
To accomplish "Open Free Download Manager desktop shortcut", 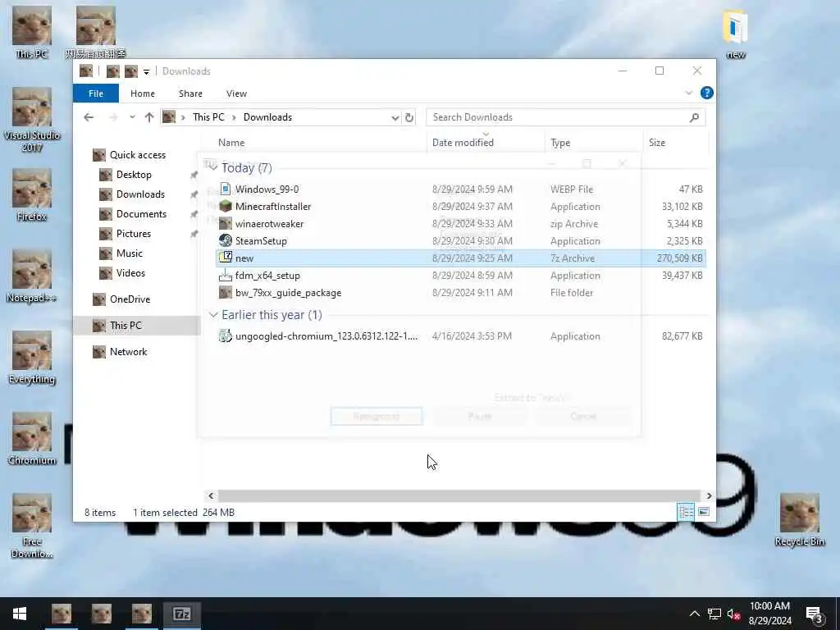I will click(32, 526).
